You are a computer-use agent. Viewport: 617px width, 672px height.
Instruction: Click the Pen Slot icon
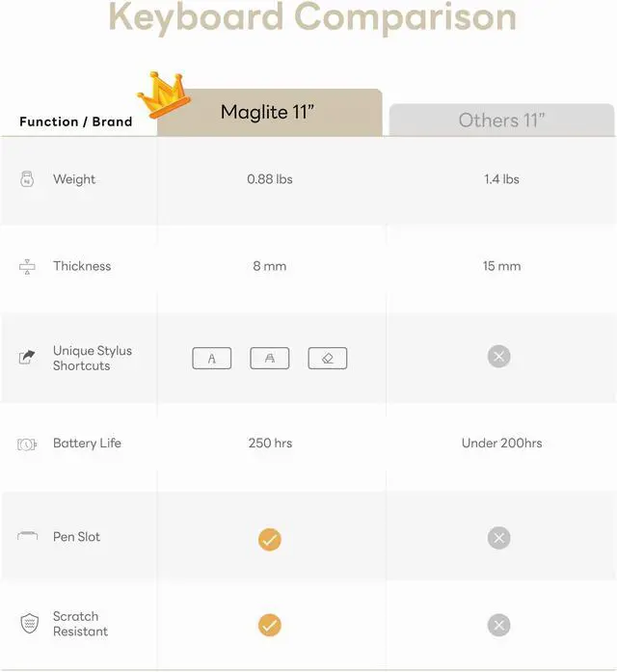click(x=27, y=537)
